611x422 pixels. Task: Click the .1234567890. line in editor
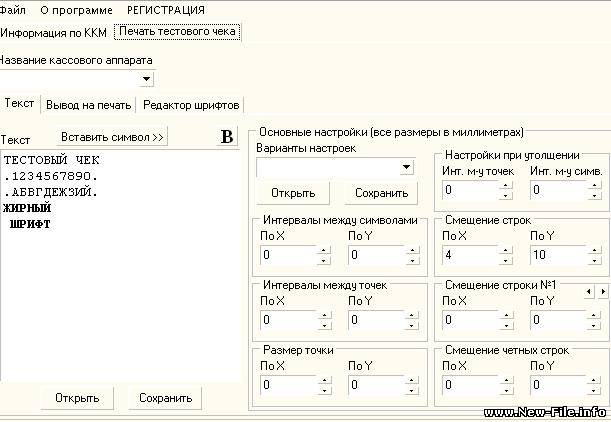[x=51, y=176]
